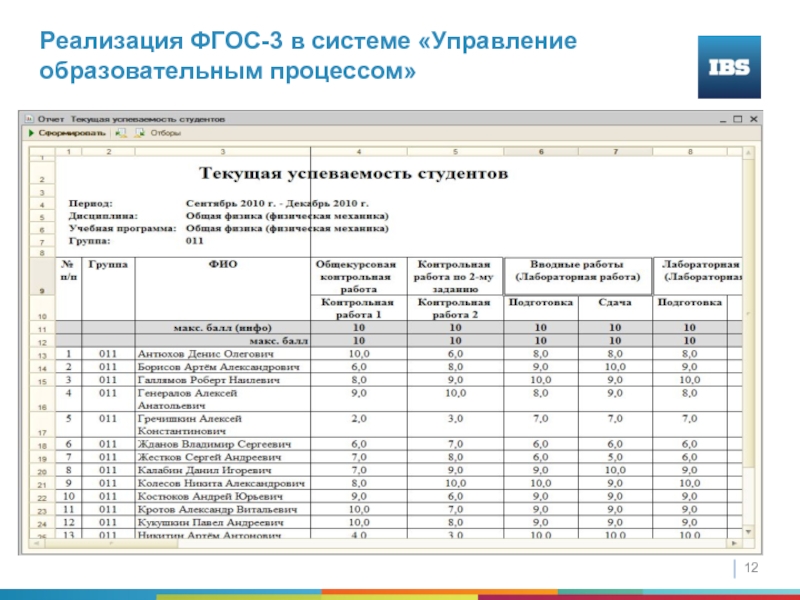Select the cell Костюков Андрей Юрьевич
800x600 pixels.
click(222, 496)
